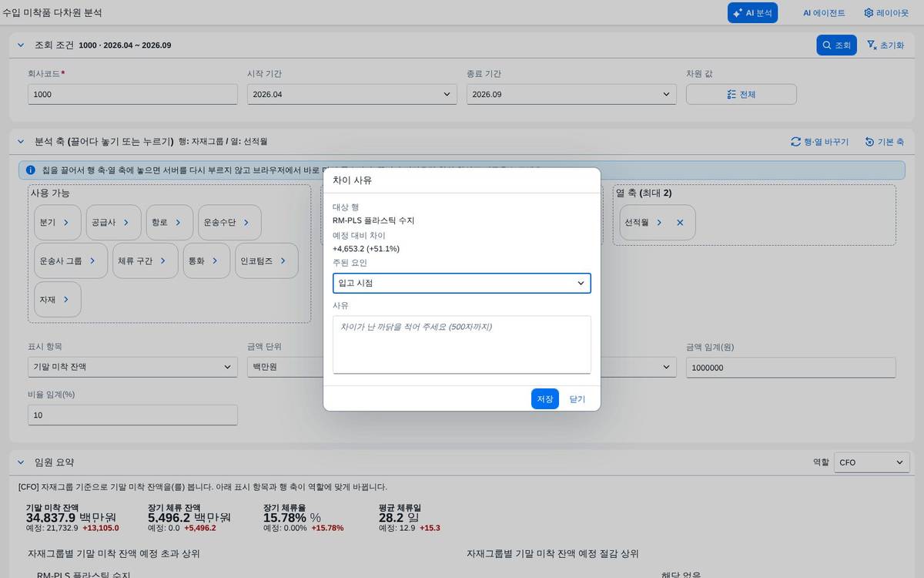Click the info icon in the hint banner

(x=30, y=170)
